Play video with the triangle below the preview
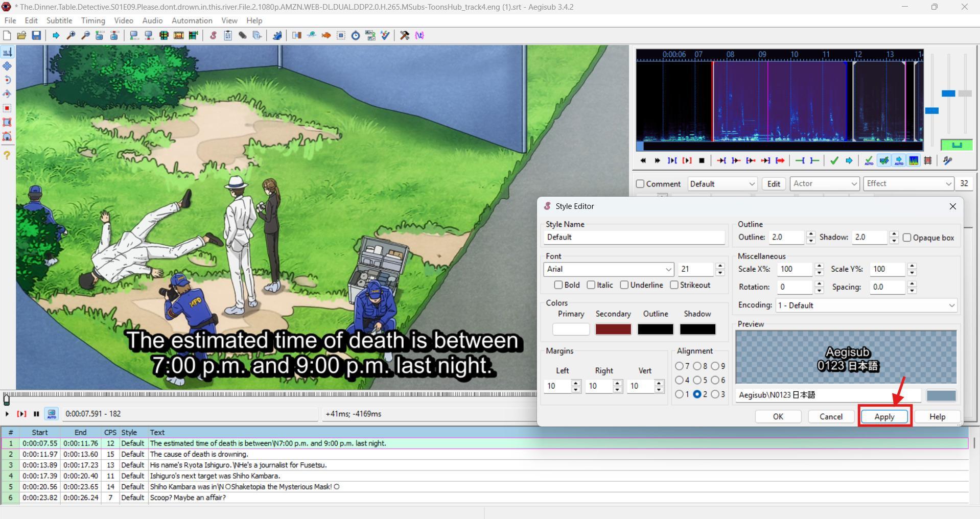 (x=7, y=414)
